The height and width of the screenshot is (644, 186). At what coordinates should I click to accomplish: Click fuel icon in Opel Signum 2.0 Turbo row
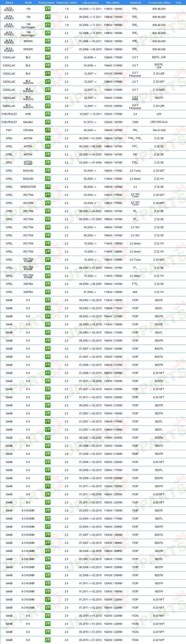click(48, 170)
